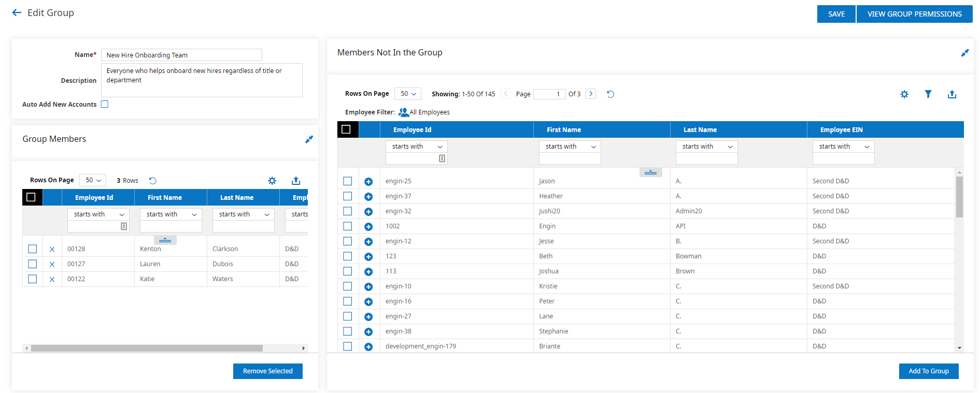Add engin-16 Peter to the group
The image size is (980, 393).
[368, 301]
